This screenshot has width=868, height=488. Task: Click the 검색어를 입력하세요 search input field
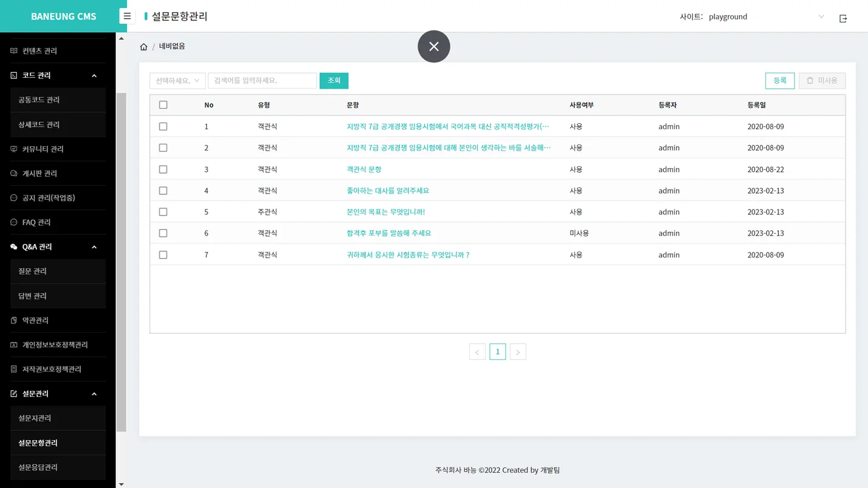click(x=262, y=81)
